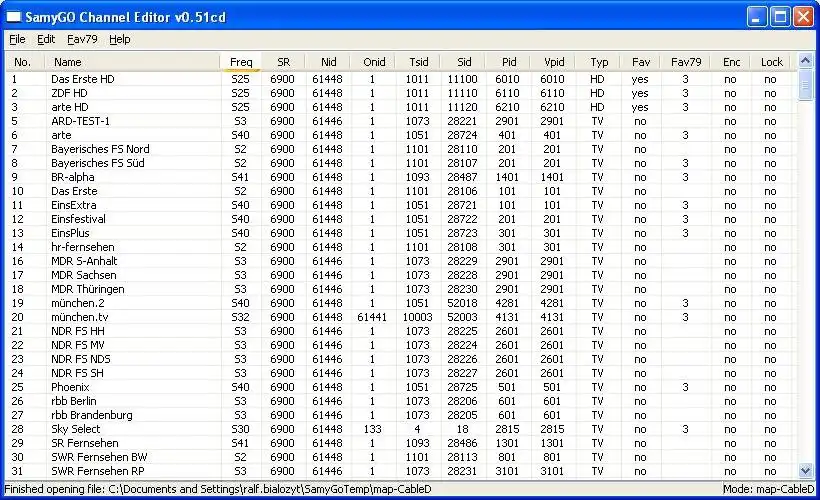This screenshot has width=820, height=500.
Task: Select the ARD-TEST-1 channel
Action: (81, 121)
